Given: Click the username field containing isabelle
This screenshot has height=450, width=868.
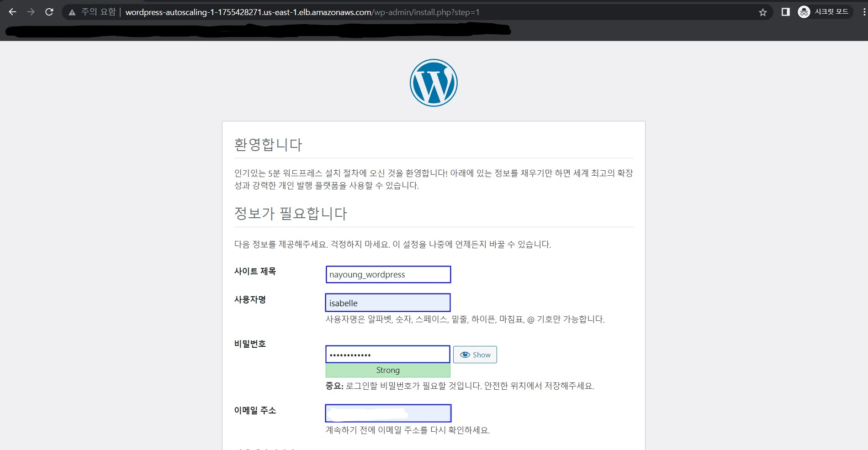Looking at the screenshot, I should pyautogui.click(x=388, y=303).
